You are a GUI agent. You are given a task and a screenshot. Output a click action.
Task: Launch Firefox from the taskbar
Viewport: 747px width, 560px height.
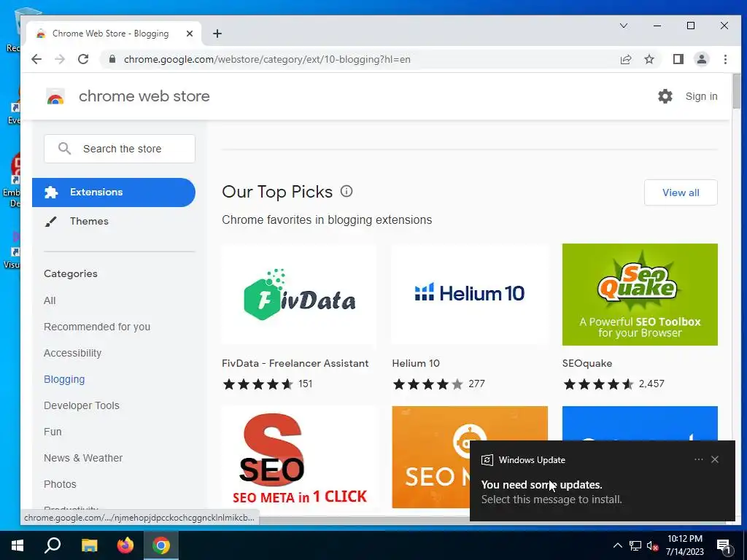pos(125,545)
